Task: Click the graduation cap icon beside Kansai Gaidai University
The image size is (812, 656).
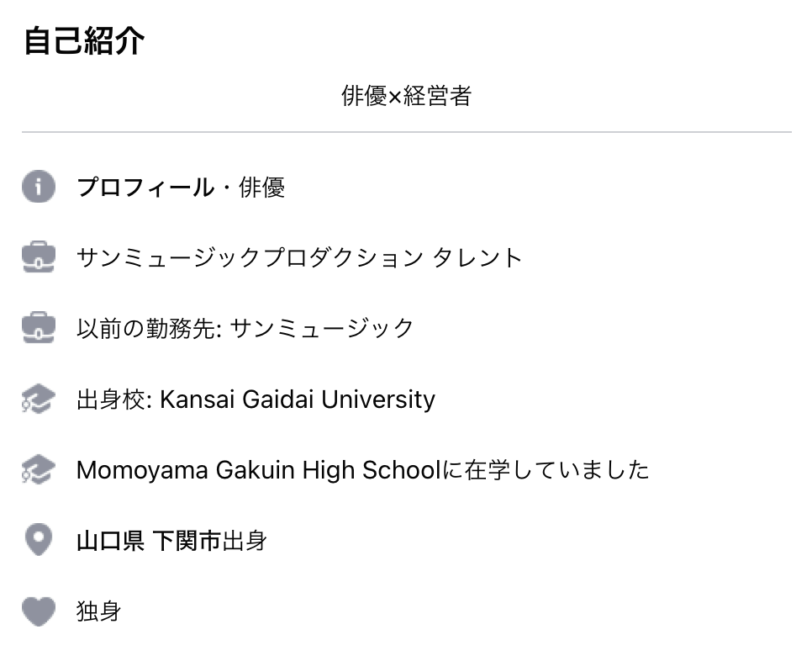Action: point(39,399)
